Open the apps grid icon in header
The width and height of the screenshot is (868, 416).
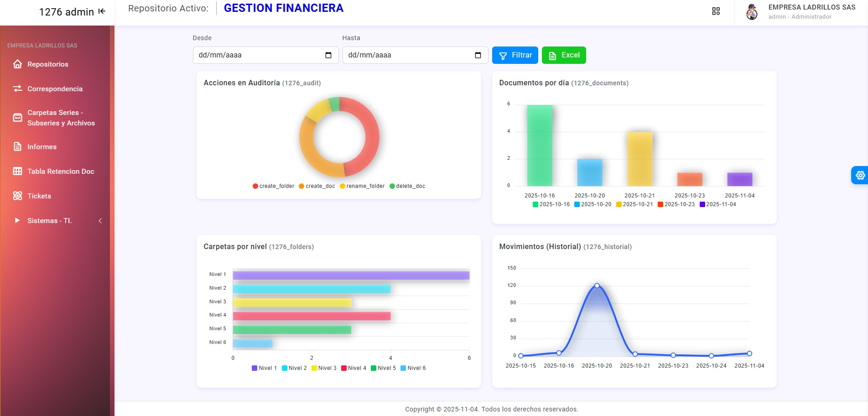(x=716, y=11)
